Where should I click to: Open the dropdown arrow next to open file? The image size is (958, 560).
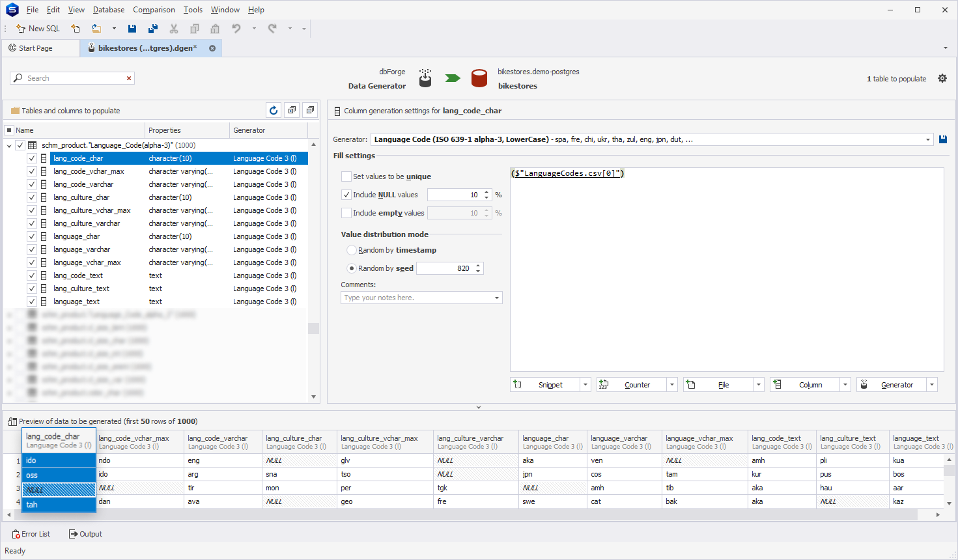point(114,29)
